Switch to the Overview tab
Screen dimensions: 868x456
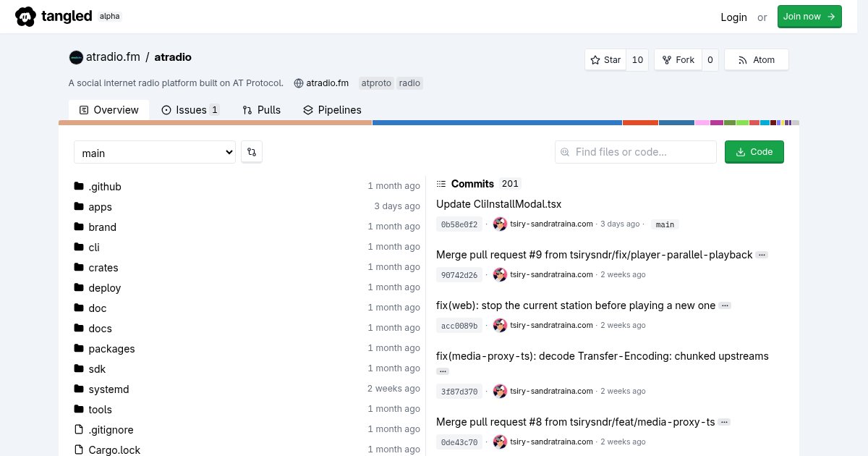pos(109,110)
